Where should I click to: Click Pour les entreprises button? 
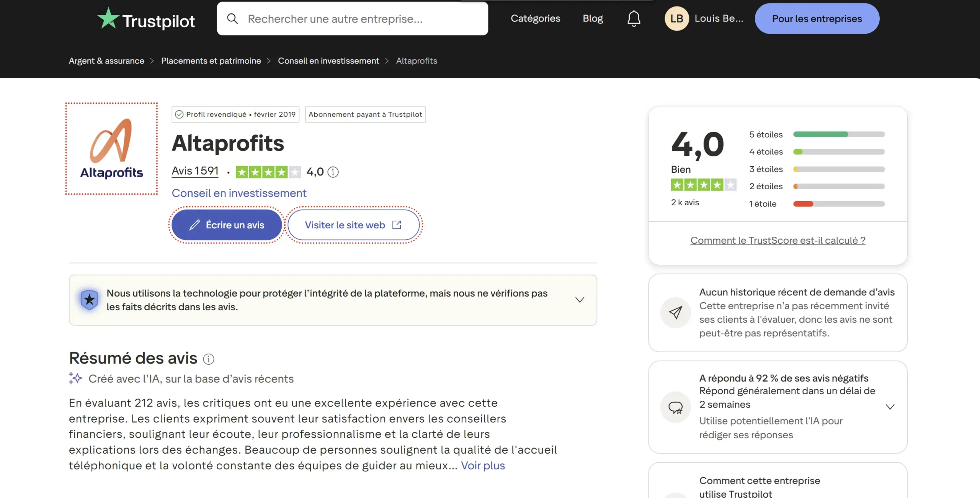click(817, 18)
